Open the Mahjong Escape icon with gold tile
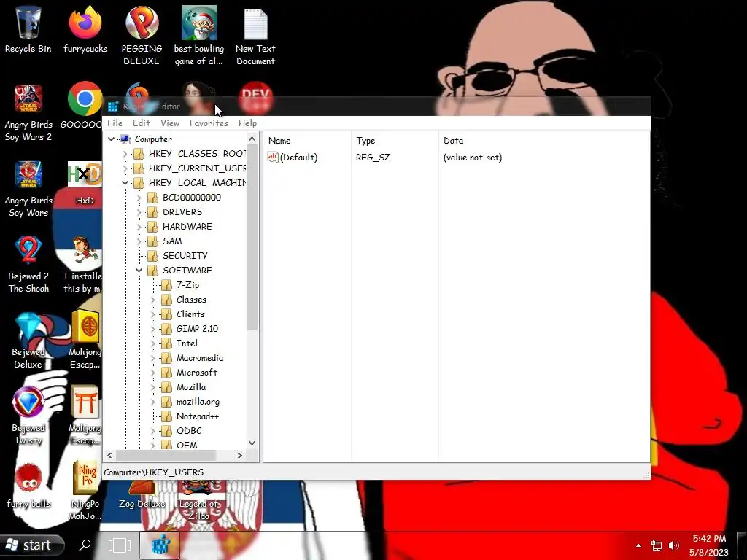Image resolution: width=747 pixels, height=560 pixels. pos(85,339)
